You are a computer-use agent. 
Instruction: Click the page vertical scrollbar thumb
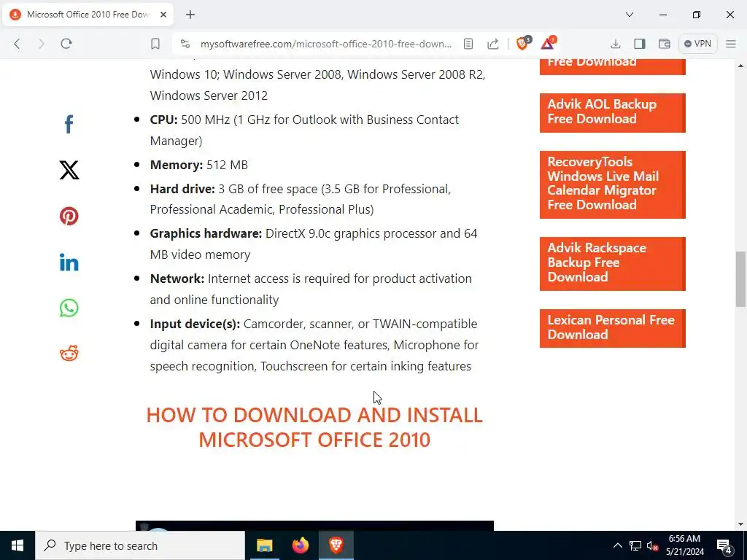click(740, 279)
